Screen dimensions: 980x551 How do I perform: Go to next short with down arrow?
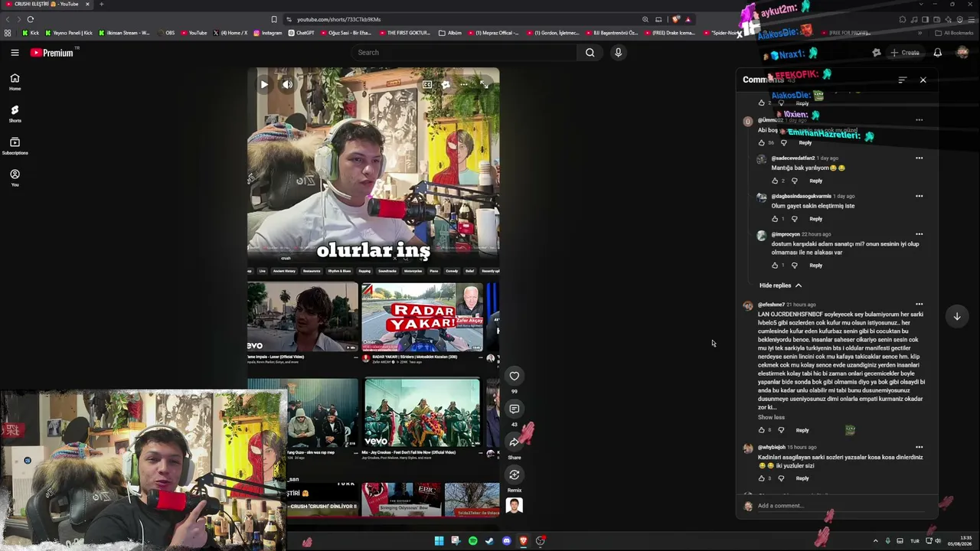tap(957, 316)
